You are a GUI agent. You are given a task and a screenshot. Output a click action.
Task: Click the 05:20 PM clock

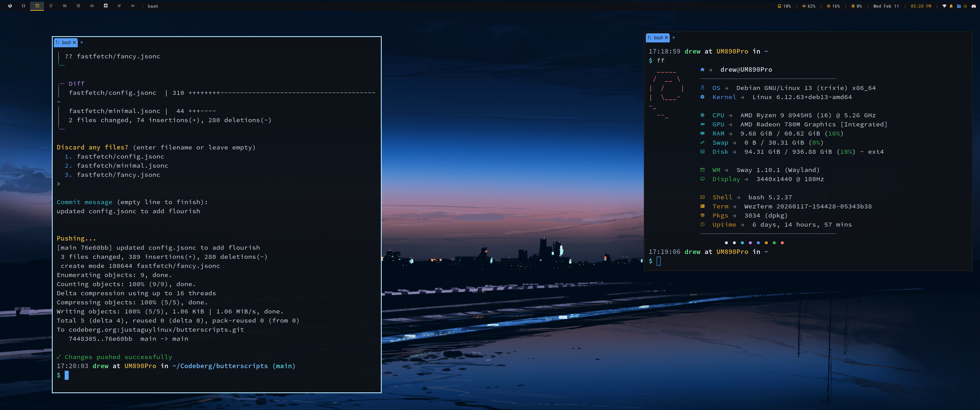point(921,6)
